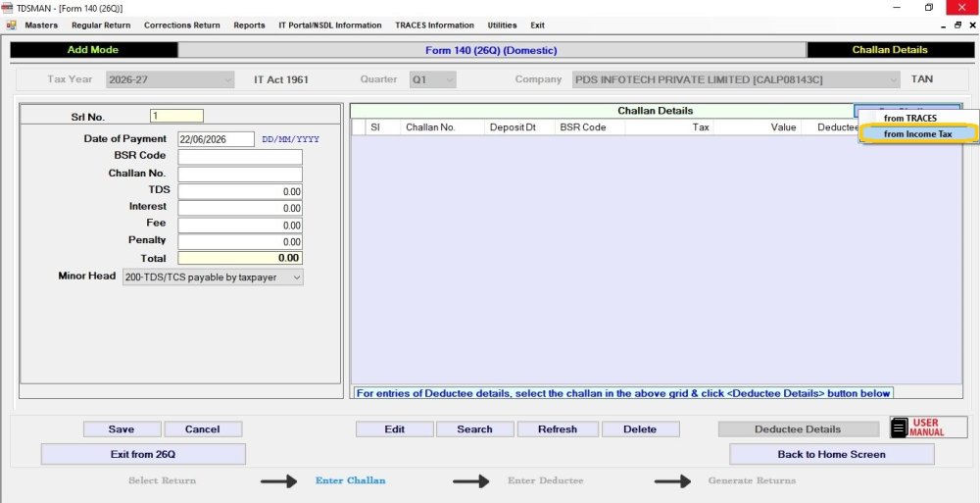Open IT Portal/NSDL Information menu
The height and width of the screenshot is (503, 980).
(x=330, y=25)
